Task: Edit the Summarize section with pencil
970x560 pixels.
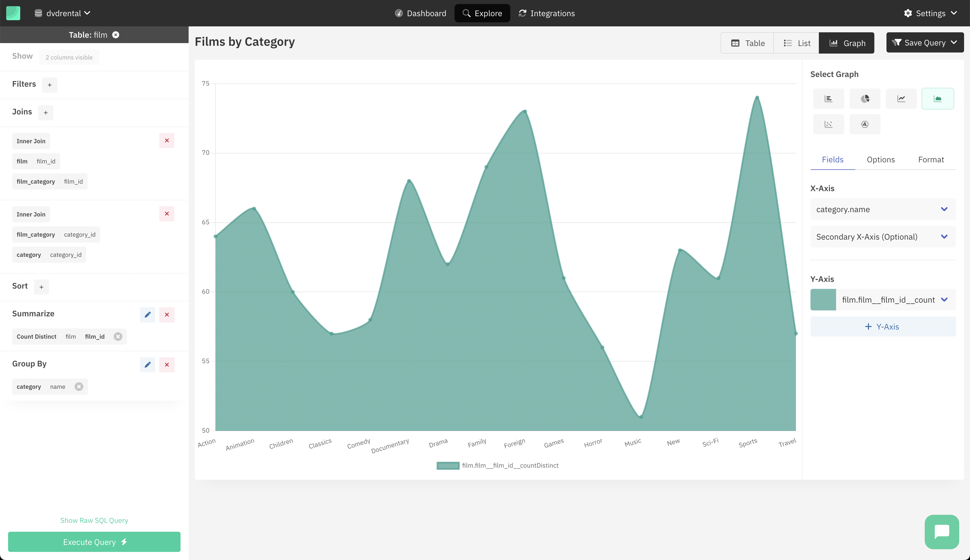Action: [147, 315]
